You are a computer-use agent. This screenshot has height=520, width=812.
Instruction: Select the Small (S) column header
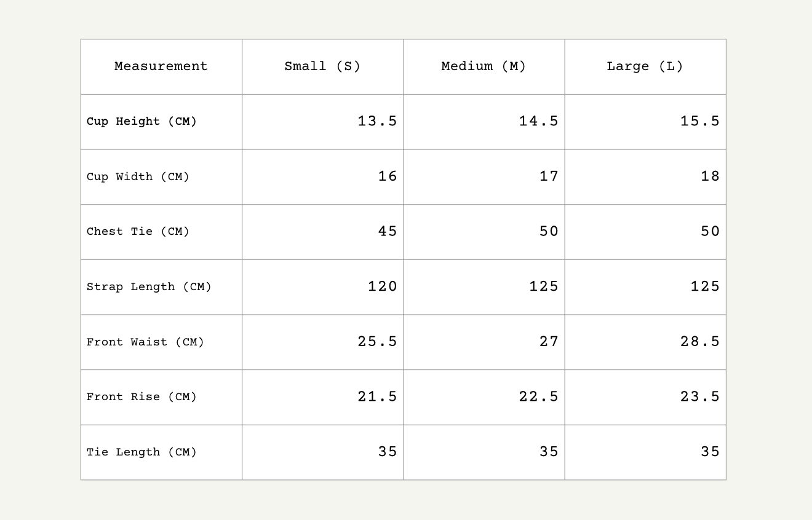[322, 66]
